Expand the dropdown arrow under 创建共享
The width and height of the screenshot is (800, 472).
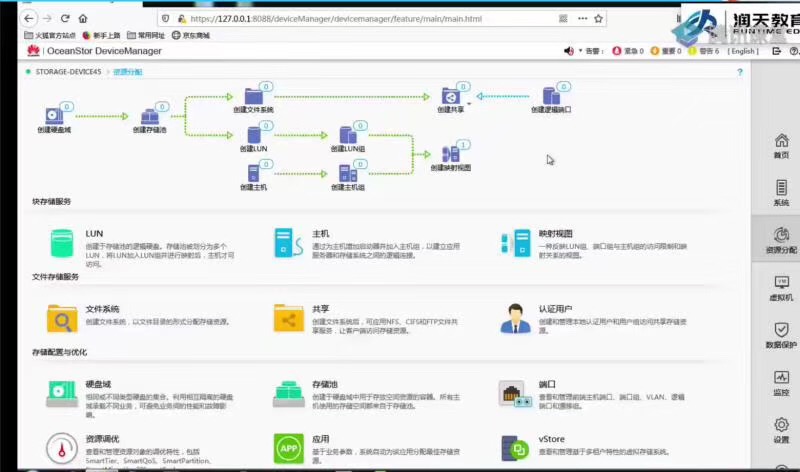(467, 105)
